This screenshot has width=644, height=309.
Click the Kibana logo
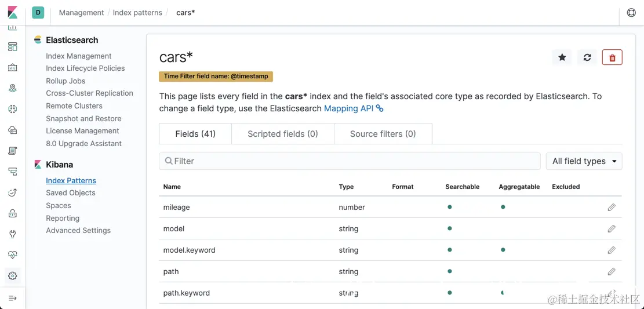click(x=12, y=12)
